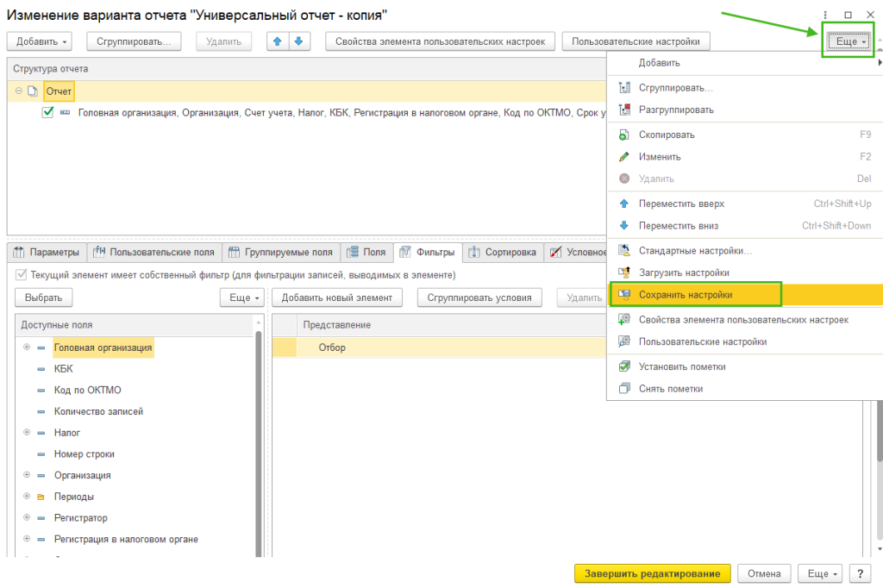Image resolution: width=883 pixels, height=588 pixels.
Task: Click the Загрузить настройки icon
Action: [625, 272]
